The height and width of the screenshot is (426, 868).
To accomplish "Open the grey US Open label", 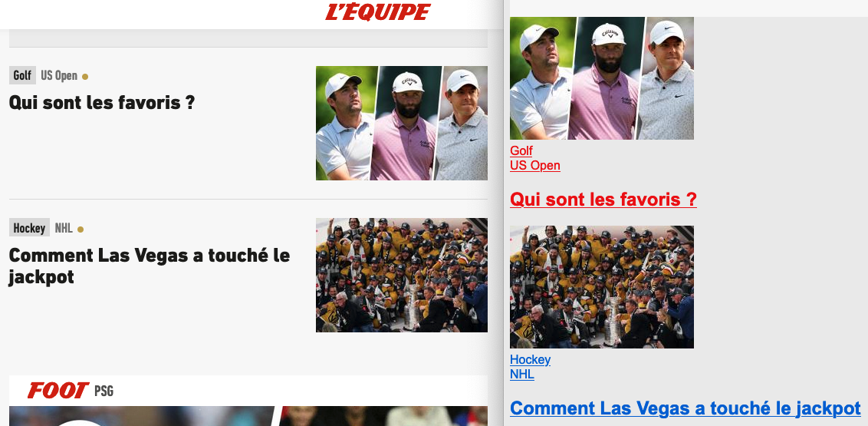I will 59,75.
